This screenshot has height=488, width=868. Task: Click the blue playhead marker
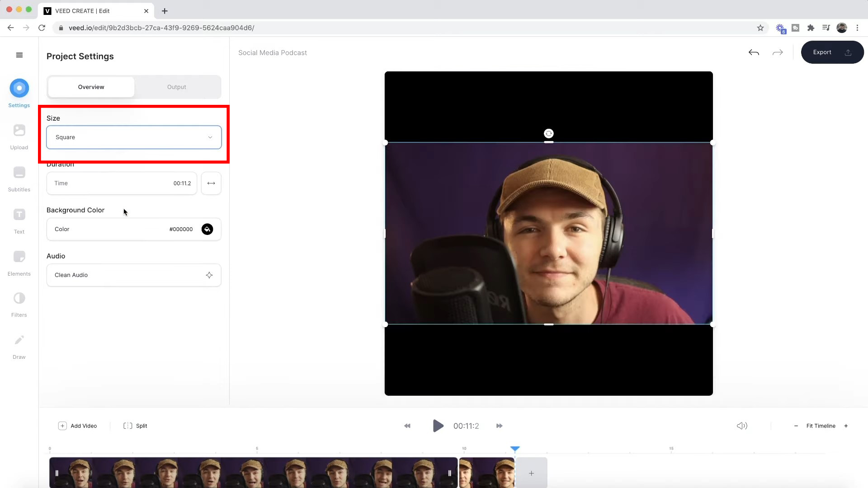(515, 449)
